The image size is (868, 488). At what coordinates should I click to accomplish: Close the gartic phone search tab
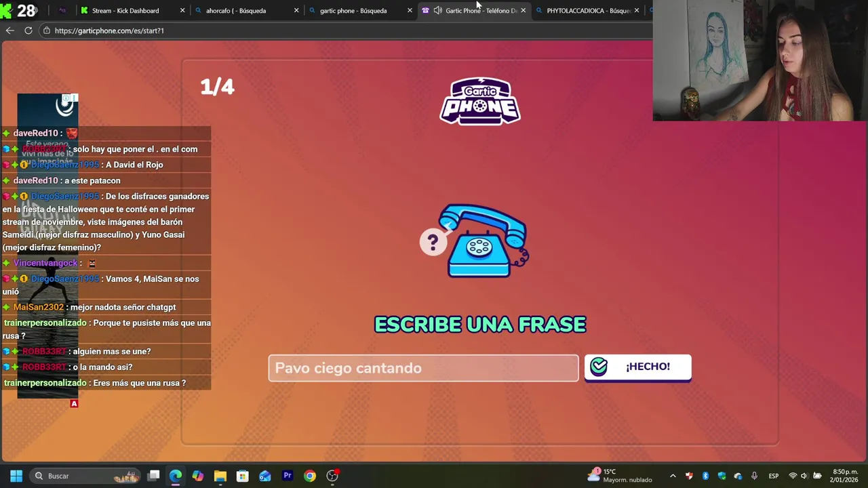click(x=410, y=10)
